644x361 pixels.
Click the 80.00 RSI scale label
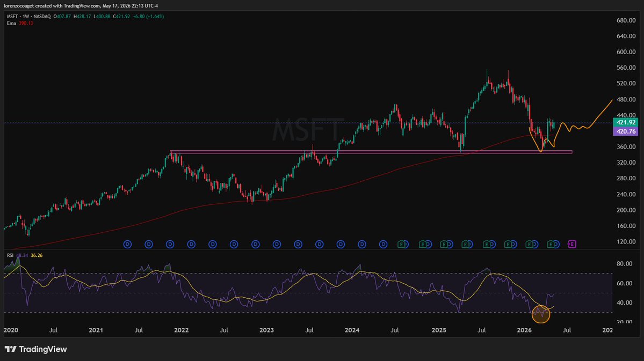pyautogui.click(x=624, y=263)
